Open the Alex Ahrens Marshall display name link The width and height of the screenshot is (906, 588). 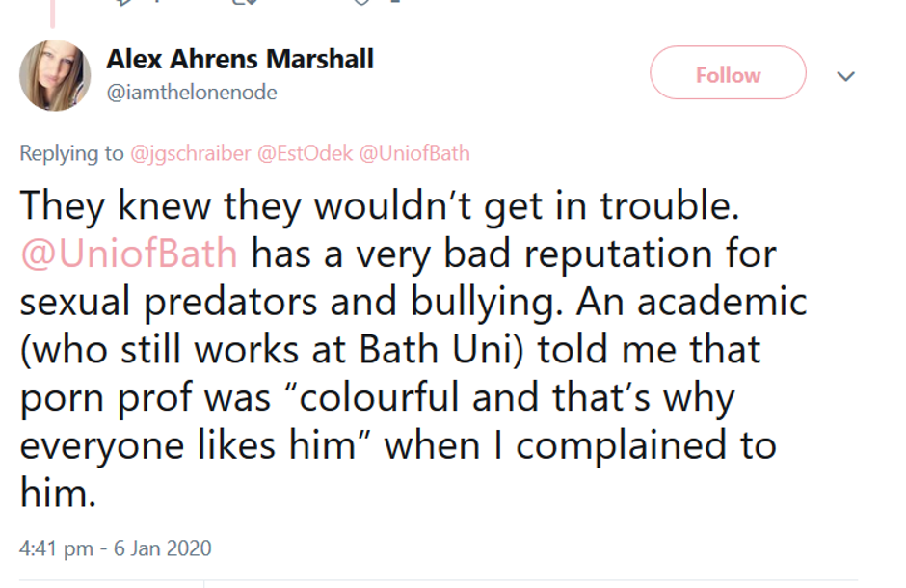[x=240, y=60]
